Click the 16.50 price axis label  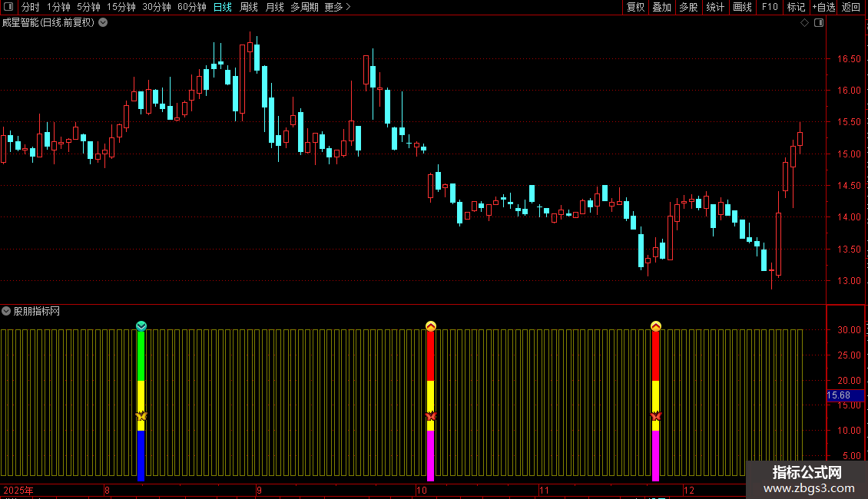[x=849, y=58]
